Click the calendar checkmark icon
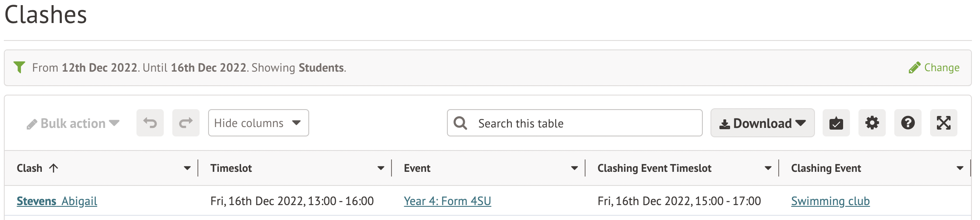The image size is (980, 220). 836,123
